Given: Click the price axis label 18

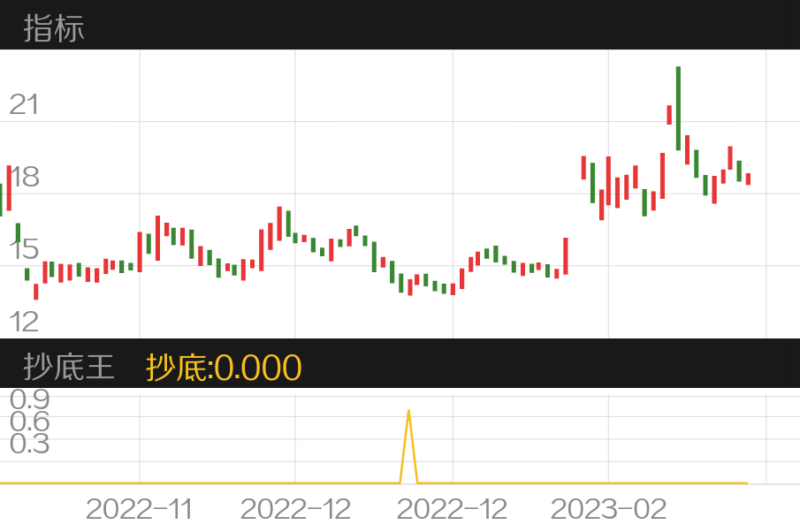Looking at the screenshot, I should tap(24, 177).
